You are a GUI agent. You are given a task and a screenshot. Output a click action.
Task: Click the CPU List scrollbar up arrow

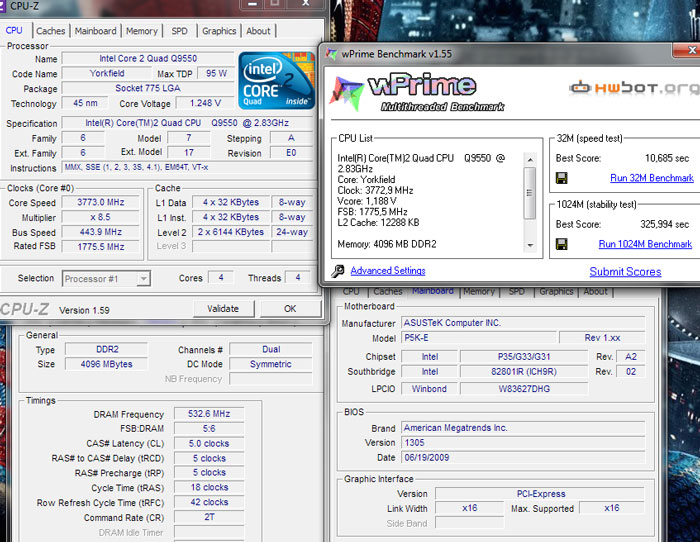coord(530,160)
